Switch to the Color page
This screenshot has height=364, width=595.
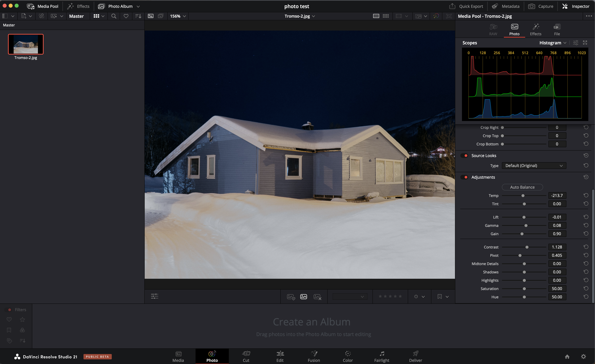click(348, 357)
